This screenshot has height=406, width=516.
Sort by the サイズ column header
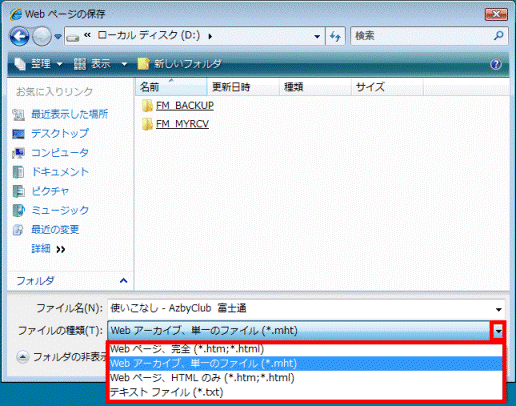coord(387,87)
